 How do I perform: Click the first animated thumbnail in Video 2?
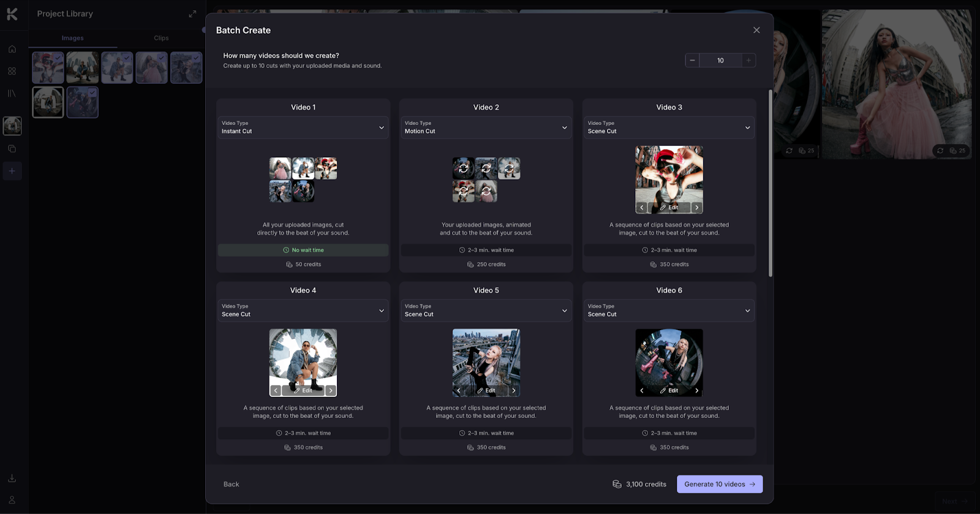tap(464, 168)
